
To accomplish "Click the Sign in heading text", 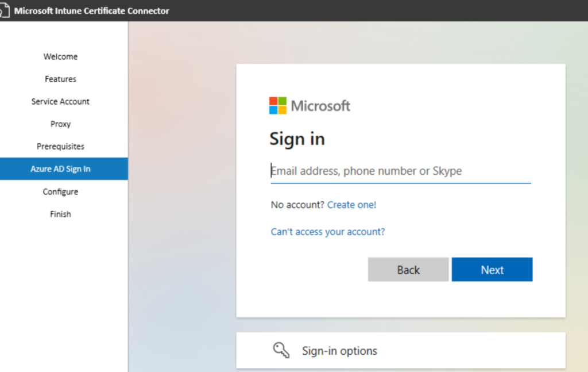I will (297, 139).
